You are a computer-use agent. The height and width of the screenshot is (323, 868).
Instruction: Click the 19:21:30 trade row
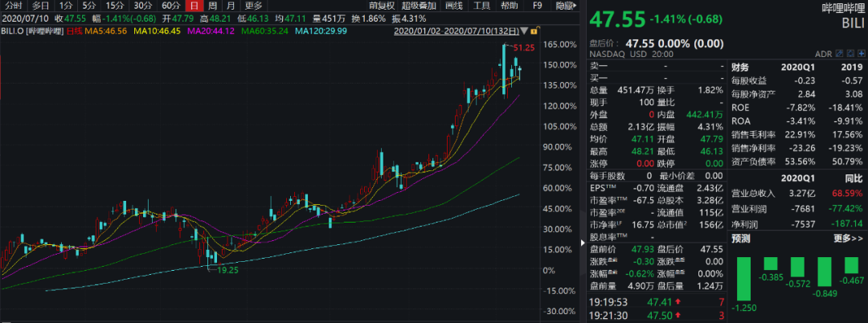pos(657,317)
